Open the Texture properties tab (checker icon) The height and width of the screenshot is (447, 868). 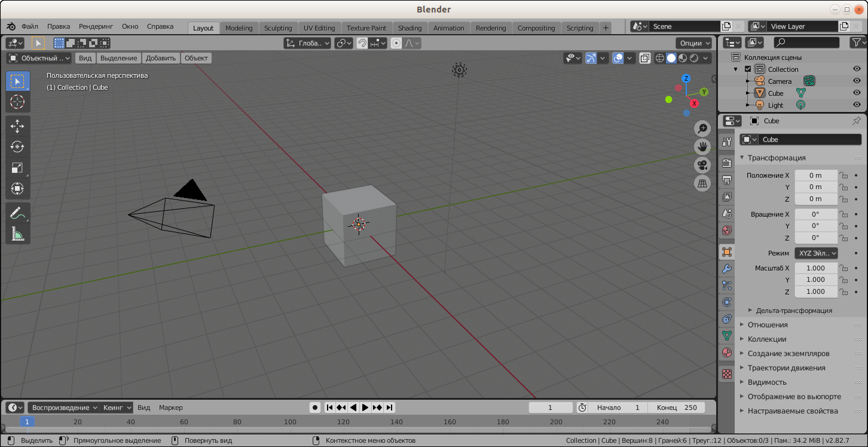coord(726,374)
